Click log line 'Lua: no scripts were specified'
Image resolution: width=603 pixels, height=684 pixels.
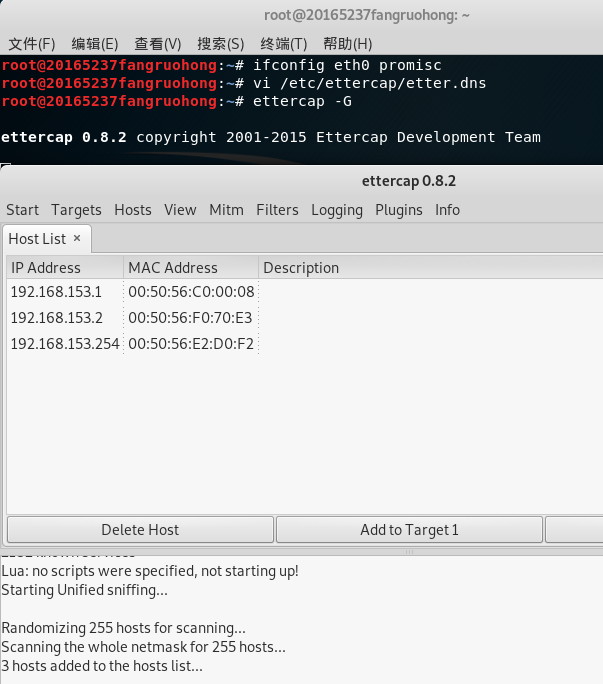[x=150, y=571]
